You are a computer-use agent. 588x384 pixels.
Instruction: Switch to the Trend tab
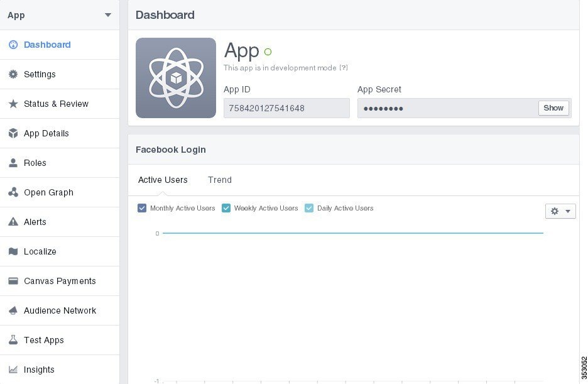click(x=220, y=180)
